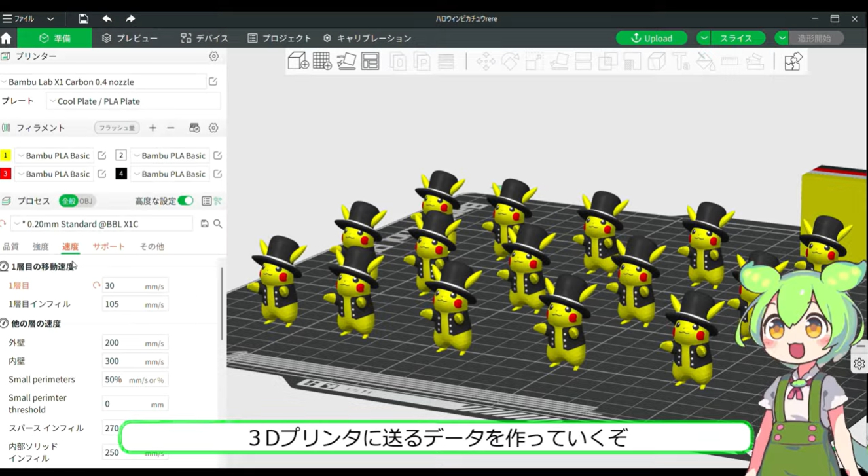The height and width of the screenshot is (476, 868).
Task: Select the Measure ruler tool icon
Action: click(730, 62)
